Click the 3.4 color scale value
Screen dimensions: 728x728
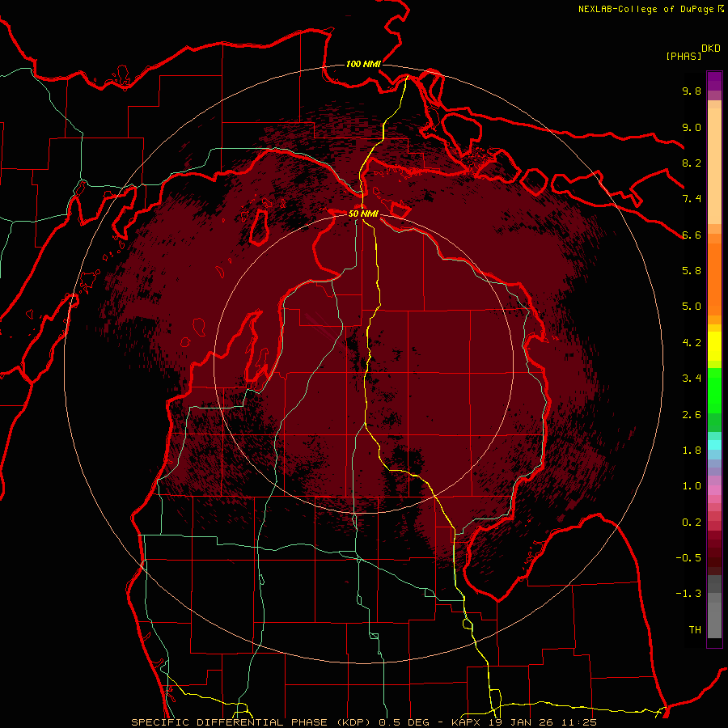692,379
